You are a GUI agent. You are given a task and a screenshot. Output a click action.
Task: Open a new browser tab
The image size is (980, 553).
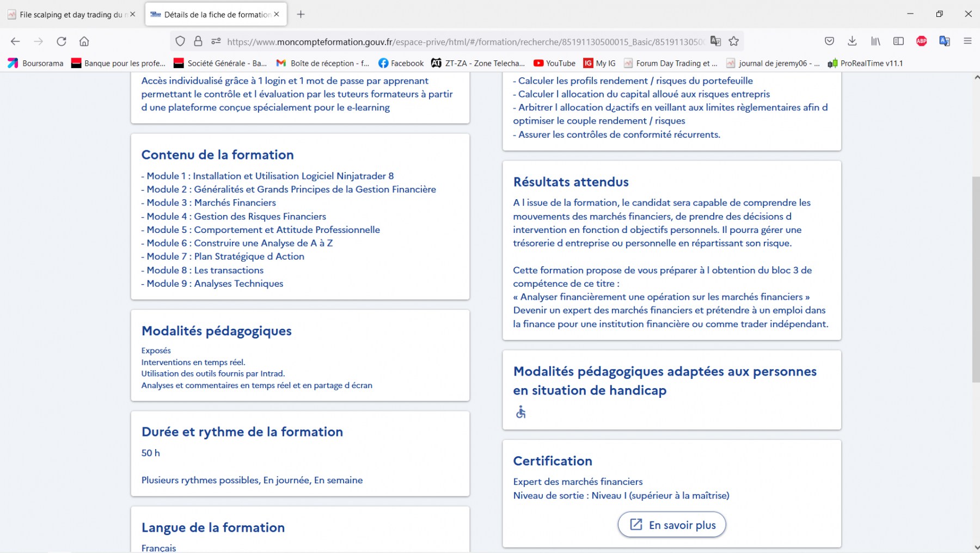click(301, 15)
